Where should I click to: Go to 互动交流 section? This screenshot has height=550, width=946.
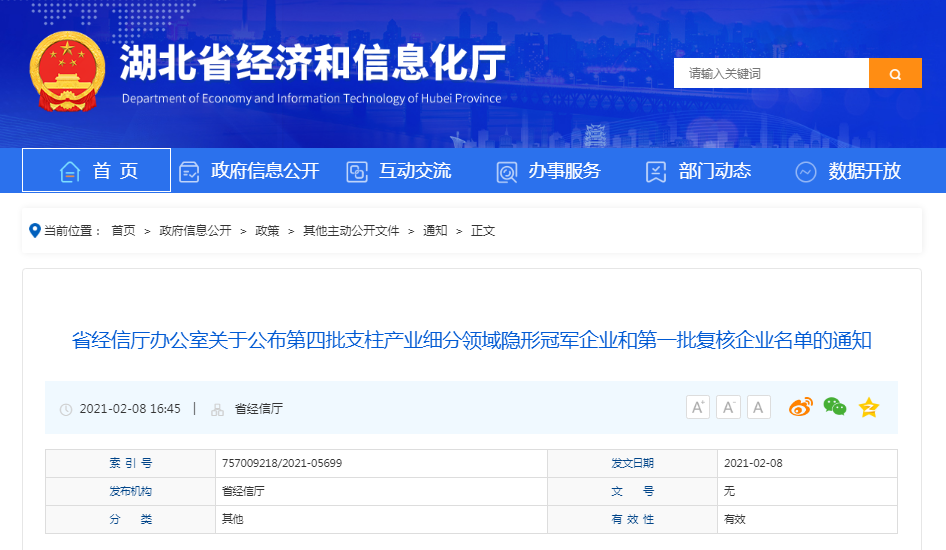click(398, 171)
